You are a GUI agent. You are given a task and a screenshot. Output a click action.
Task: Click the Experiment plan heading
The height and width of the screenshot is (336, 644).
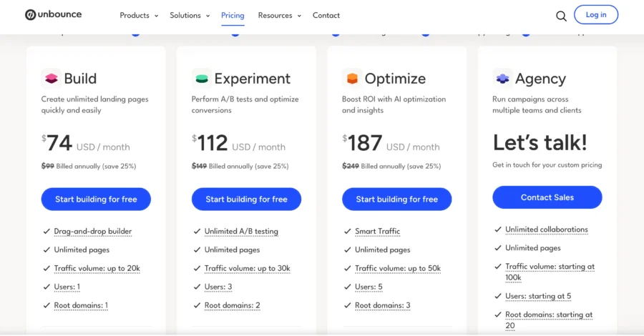(252, 79)
